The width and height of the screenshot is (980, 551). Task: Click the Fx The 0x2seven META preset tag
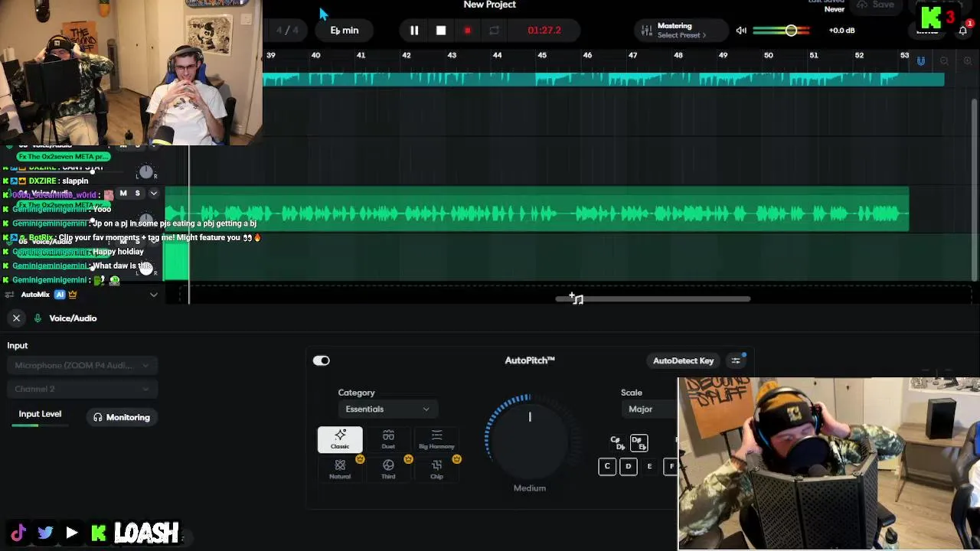[64, 157]
